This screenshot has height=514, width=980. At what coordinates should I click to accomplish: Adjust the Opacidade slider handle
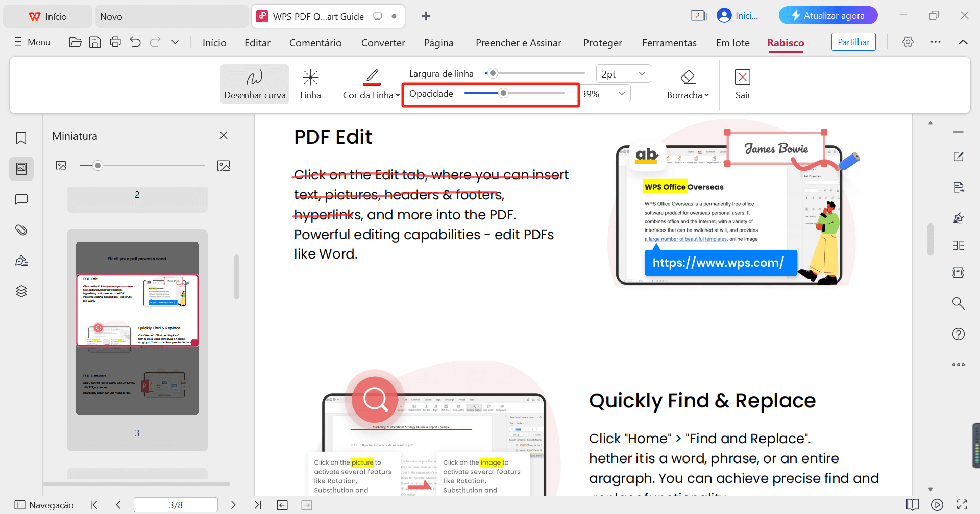pos(504,93)
